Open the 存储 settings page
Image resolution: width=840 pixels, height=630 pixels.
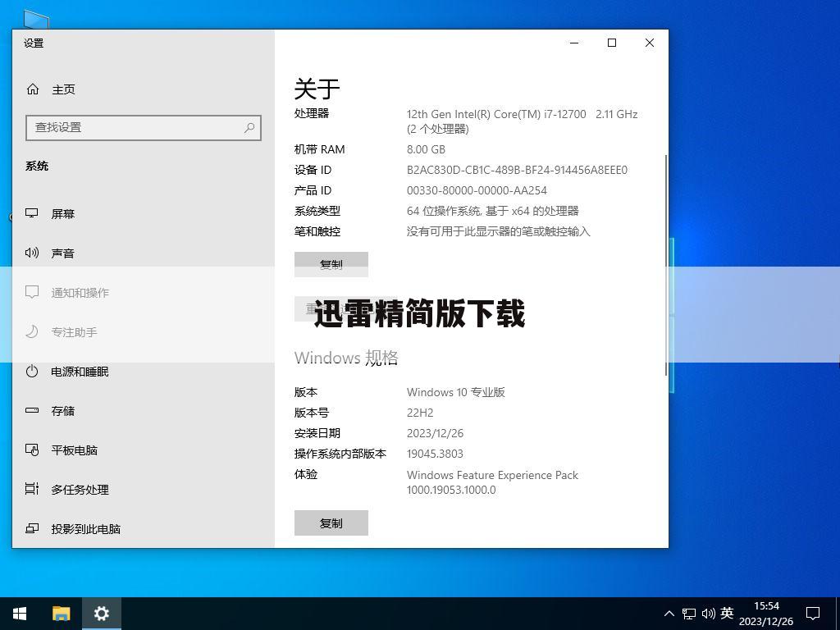click(x=62, y=411)
